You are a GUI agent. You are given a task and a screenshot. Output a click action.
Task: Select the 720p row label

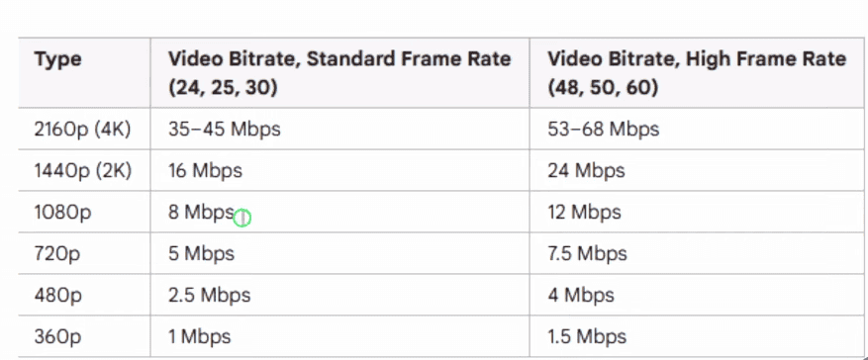pyautogui.click(x=57, y=254)
